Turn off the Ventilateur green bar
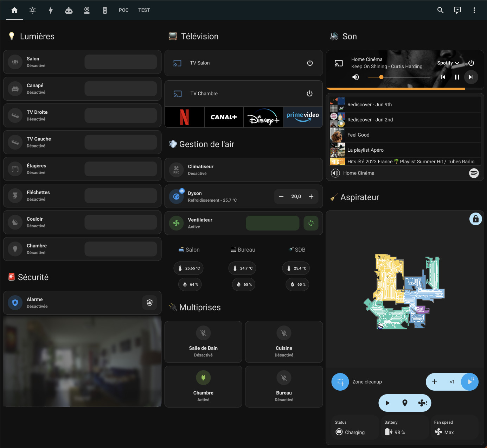Image resolution: width=487 pixels, height=448 pixels. (273, 223)
